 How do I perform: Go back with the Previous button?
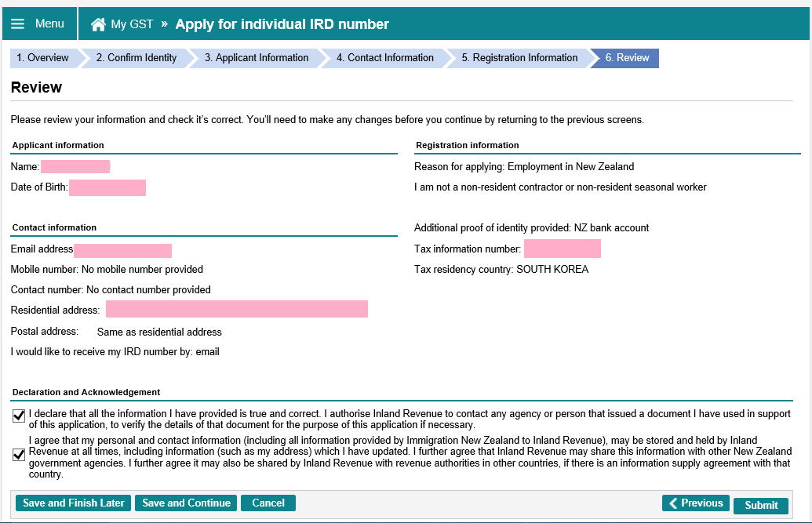[696, 503]
